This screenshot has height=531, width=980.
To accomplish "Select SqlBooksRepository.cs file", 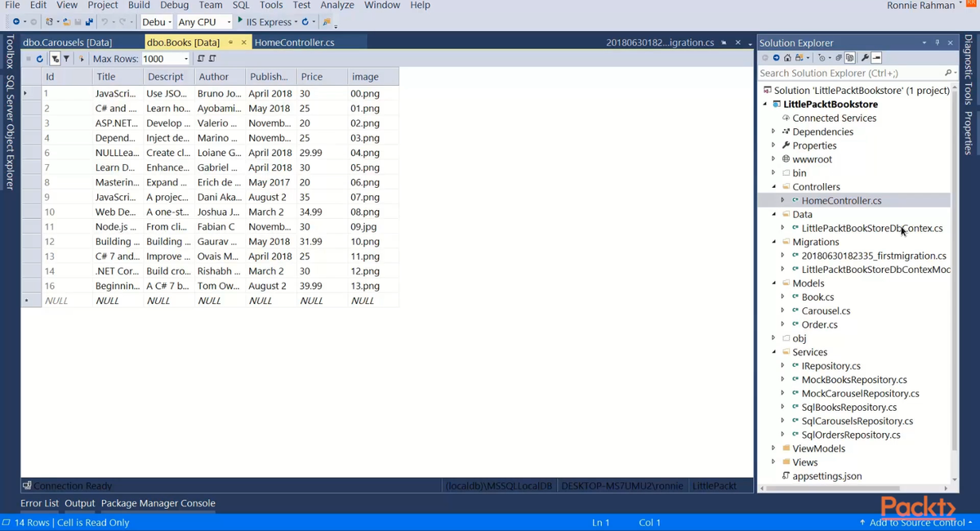I will (x=849, y=407).
